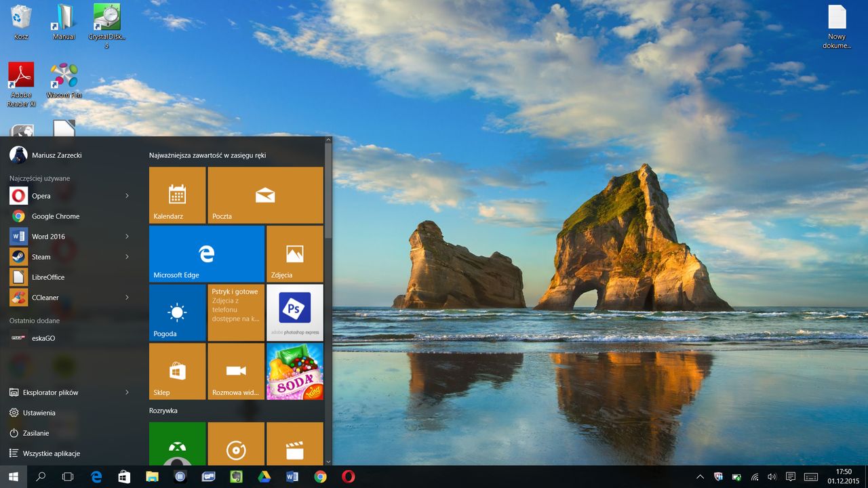Open the Pstryk i gotowe tile

click(236, 312)
